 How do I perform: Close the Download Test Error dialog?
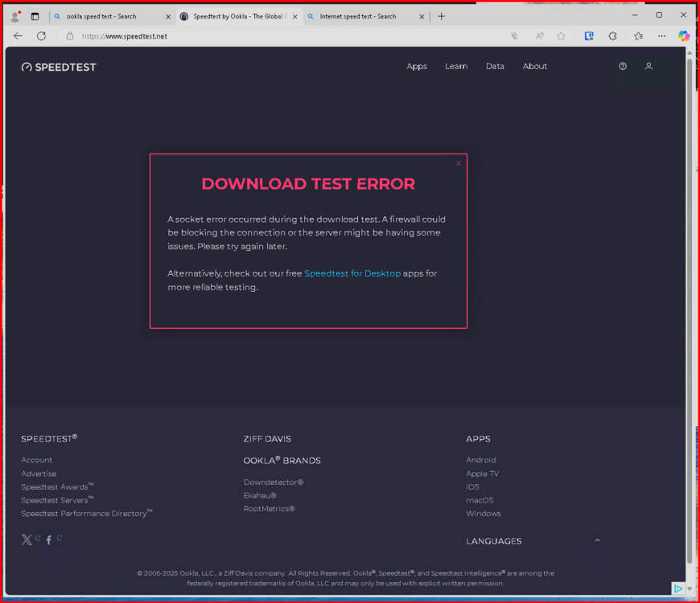459,163
